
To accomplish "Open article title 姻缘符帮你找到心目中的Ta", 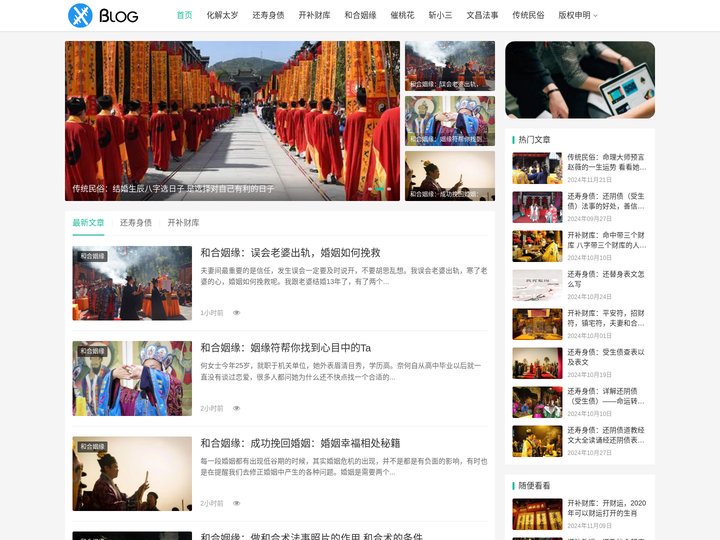I will (x=286, y=348).
